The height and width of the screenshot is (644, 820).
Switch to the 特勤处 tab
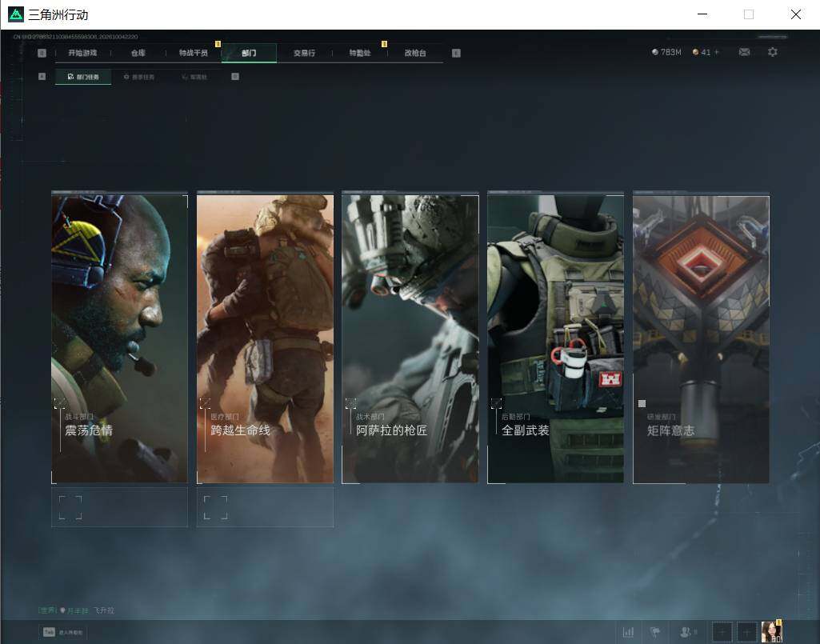360,53
